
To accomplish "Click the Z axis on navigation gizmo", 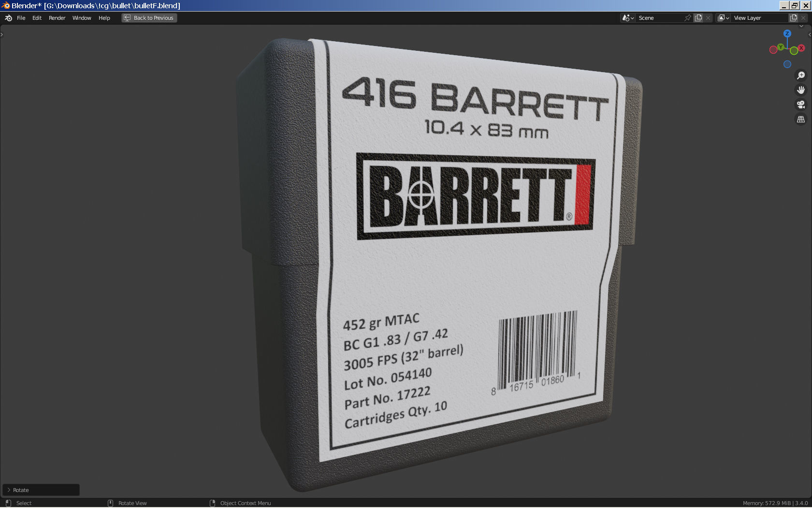I will pyautogui.click(x=787, y=33).
